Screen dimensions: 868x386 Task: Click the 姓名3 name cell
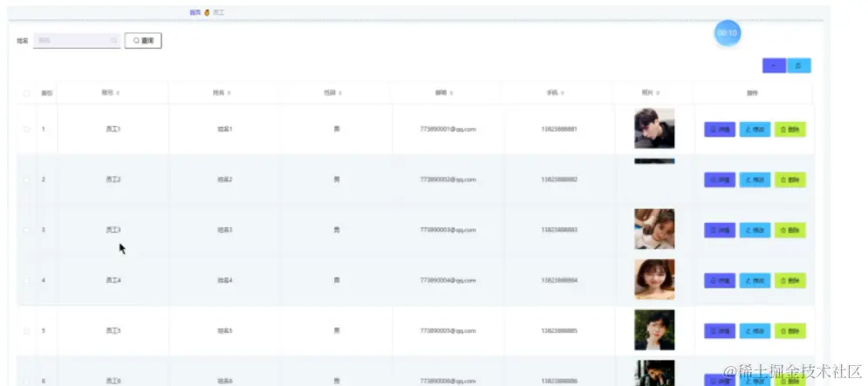225,229
